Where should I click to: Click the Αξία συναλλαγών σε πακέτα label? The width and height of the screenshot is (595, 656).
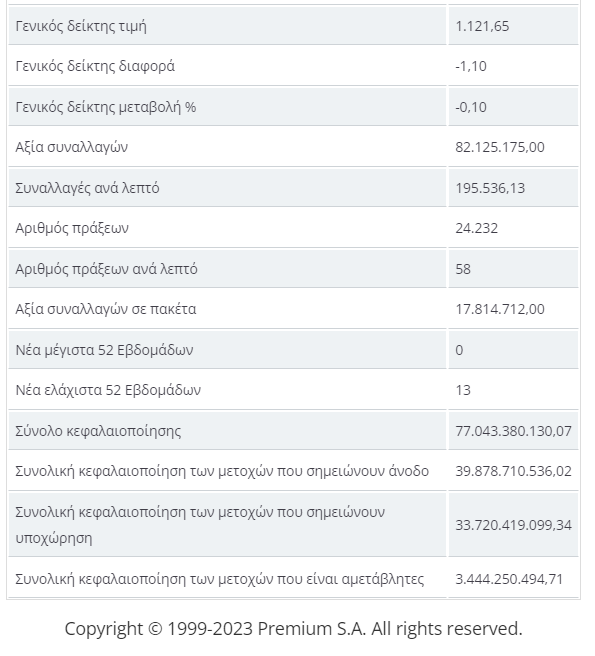tap(105, 309)
